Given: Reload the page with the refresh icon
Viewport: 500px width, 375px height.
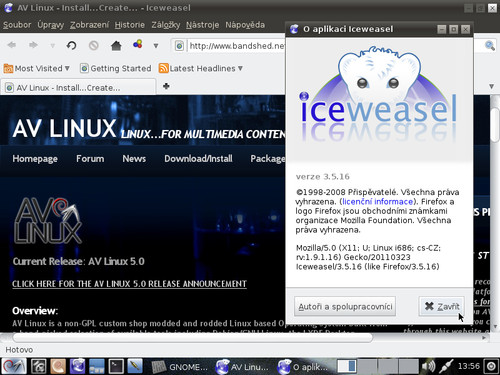Looking at the screenshot, I should coord(71,45).
